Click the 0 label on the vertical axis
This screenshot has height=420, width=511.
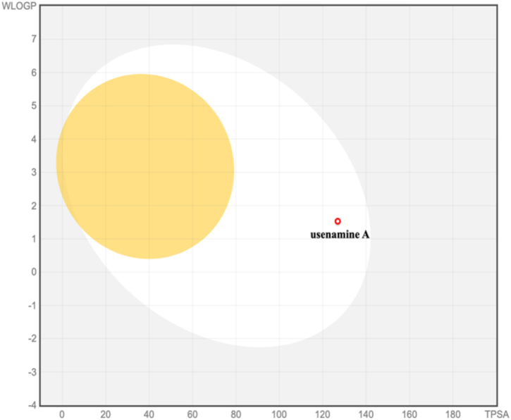pos(32,272)
